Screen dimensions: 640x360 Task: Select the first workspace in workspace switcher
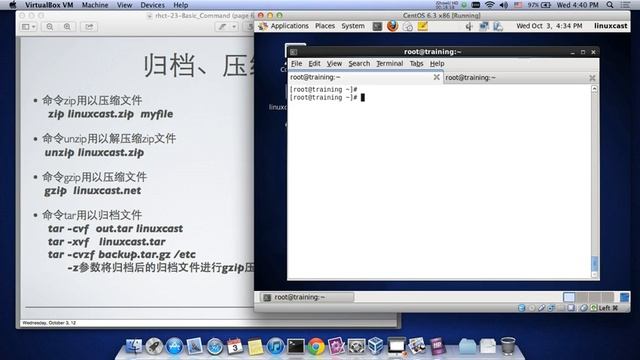569,297
